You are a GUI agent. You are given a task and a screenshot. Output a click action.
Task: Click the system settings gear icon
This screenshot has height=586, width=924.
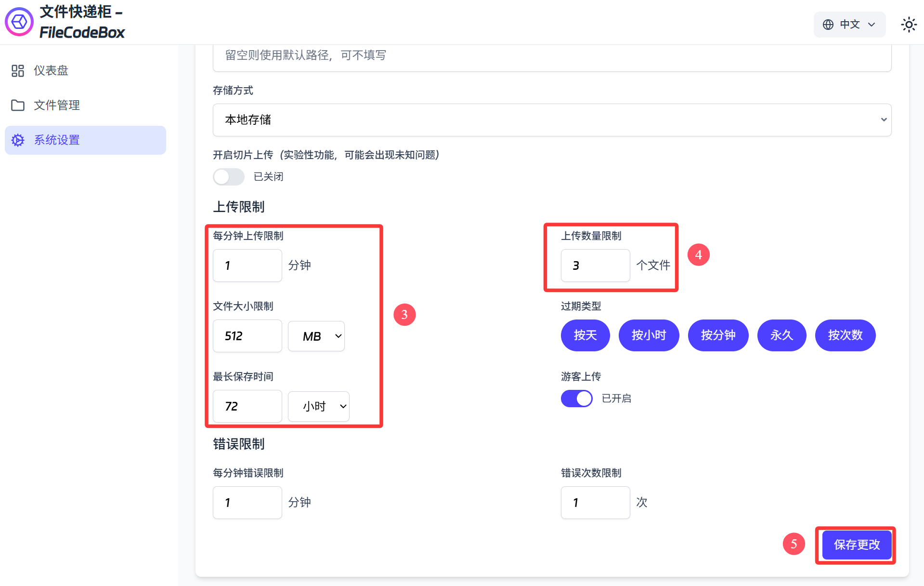(x=18, y=140)
